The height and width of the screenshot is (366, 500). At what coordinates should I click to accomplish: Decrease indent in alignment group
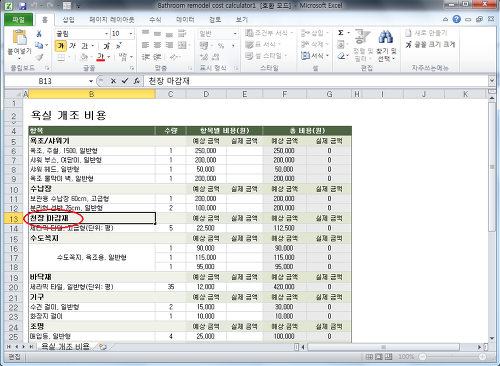(146, 57)
